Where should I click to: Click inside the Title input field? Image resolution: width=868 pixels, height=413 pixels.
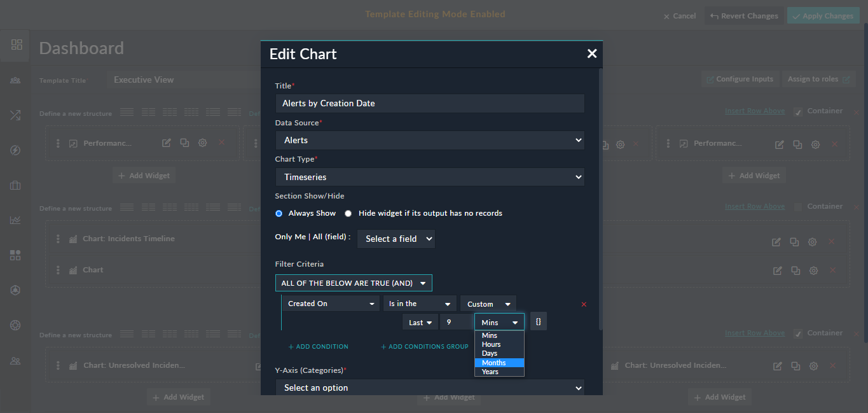[x=430, y=103]
